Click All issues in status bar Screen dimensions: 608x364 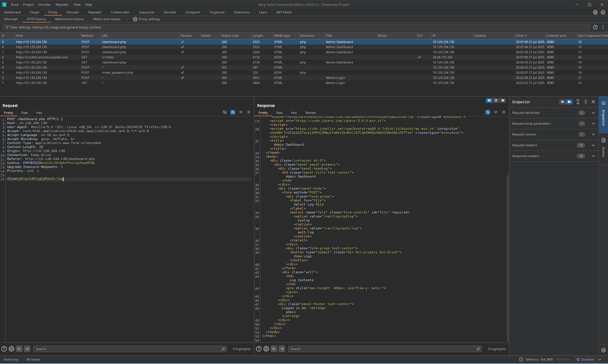tap(33, 359)
